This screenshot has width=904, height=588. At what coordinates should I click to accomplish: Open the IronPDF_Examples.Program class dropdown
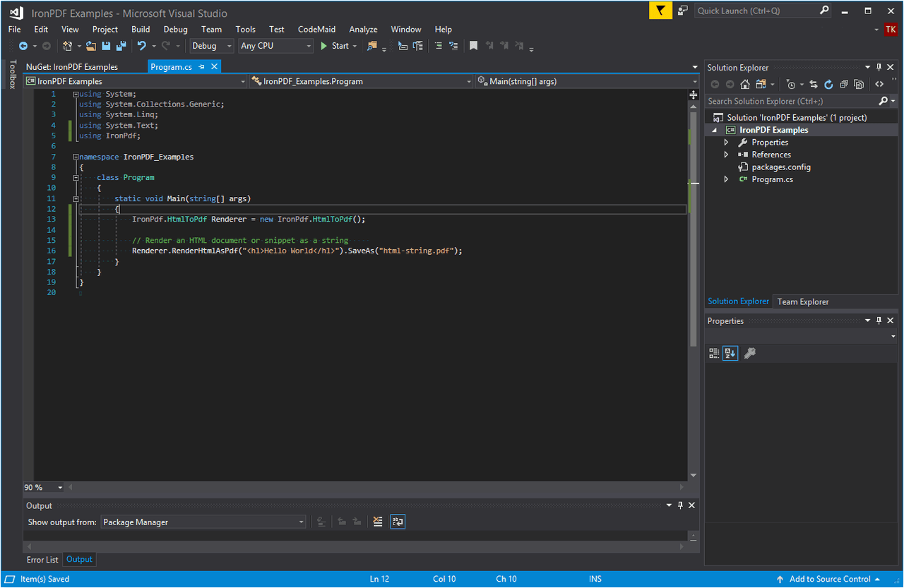(x=362, y=81)
